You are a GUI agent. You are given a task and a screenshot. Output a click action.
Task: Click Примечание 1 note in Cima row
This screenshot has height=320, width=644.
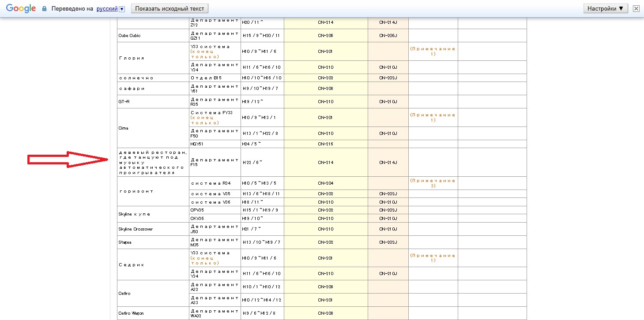click(433, 117)
